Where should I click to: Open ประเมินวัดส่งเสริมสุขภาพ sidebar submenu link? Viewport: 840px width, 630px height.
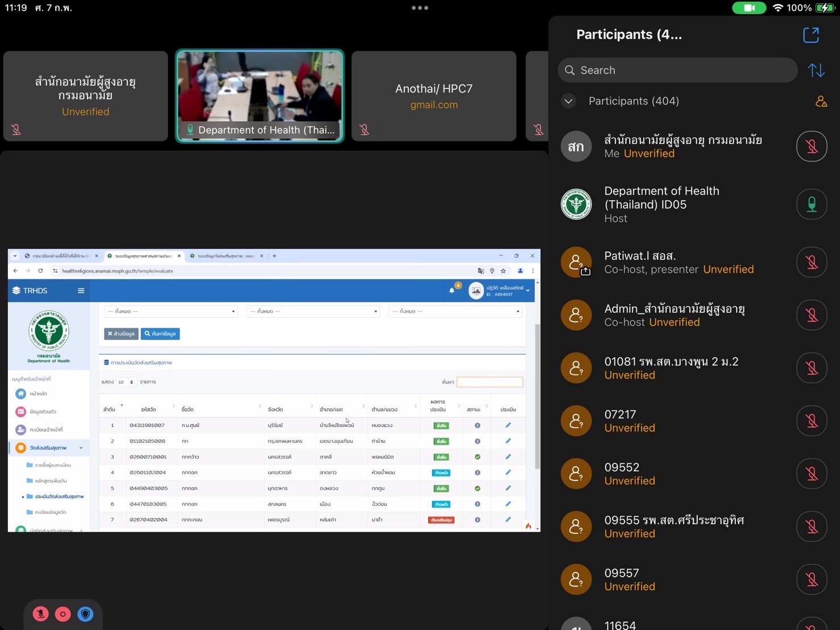coord(59,496)
